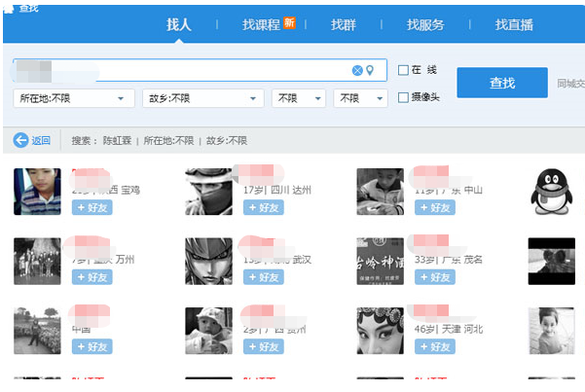Enable the 摄像头 webcam checkbox
Screen dimensions: 585x392
click(x=403, y=97)
